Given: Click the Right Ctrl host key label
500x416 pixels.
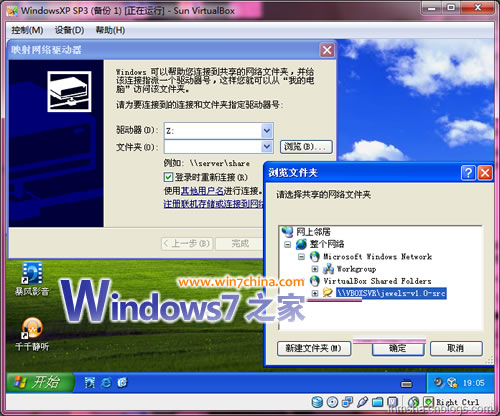Looking at the screenshot, I should click(458, 402).
